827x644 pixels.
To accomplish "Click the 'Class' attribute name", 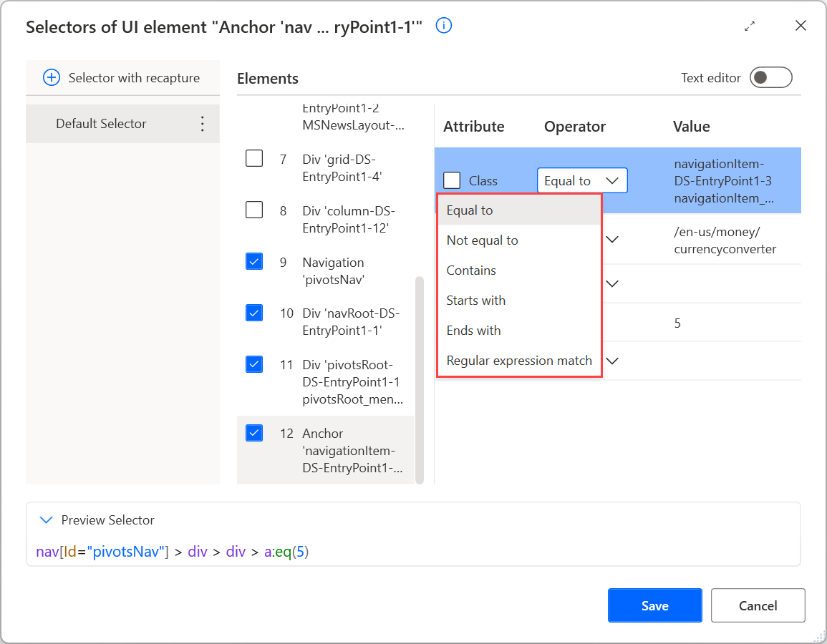I will 483,181.
